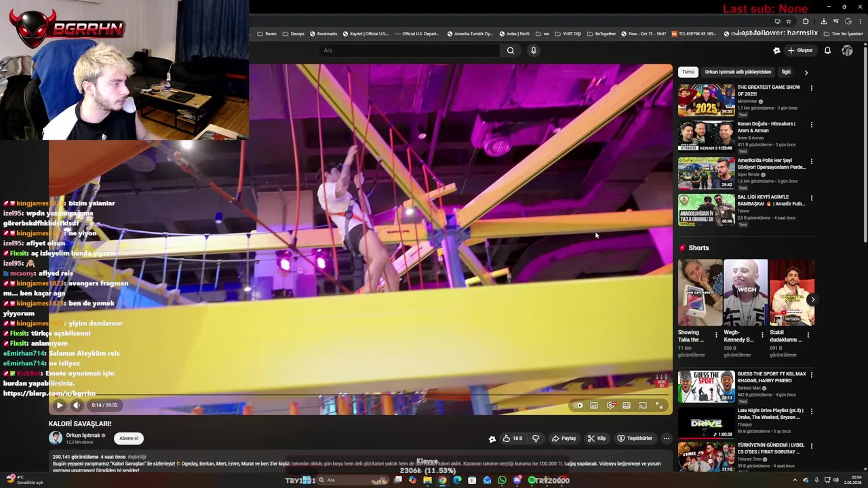Screen dimensions: 868x488
Task: Open the Orkun Işıtmak channel avatar
Action: (x=56, y=438)
